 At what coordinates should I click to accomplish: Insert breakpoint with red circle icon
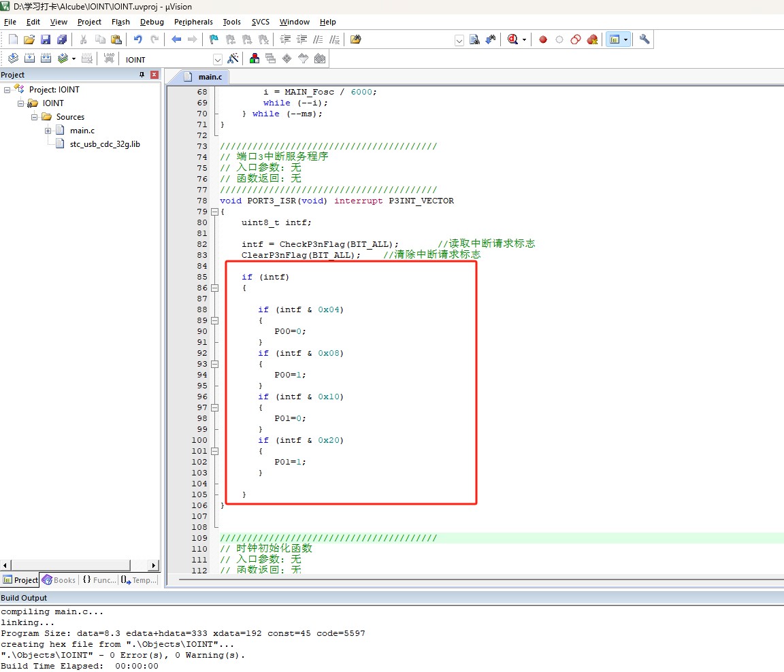pyautogui.click(x=543, y=39)
